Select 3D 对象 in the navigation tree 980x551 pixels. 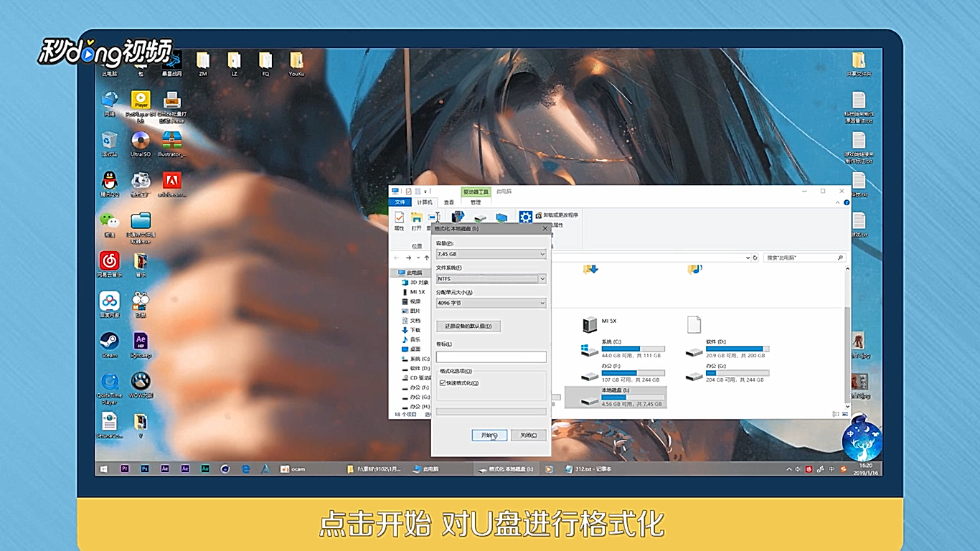(x=415, y=283)
